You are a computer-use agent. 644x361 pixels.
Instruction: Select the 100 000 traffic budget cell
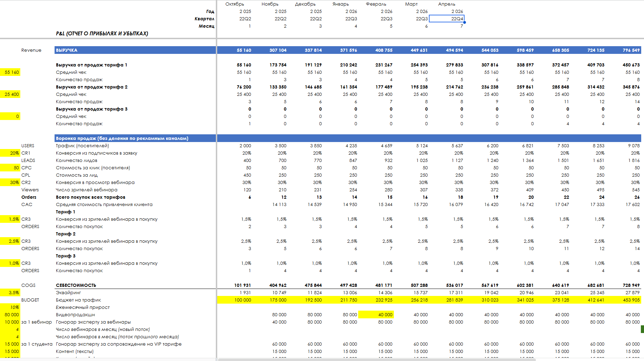pyautogui.click(x=235, y=300)
